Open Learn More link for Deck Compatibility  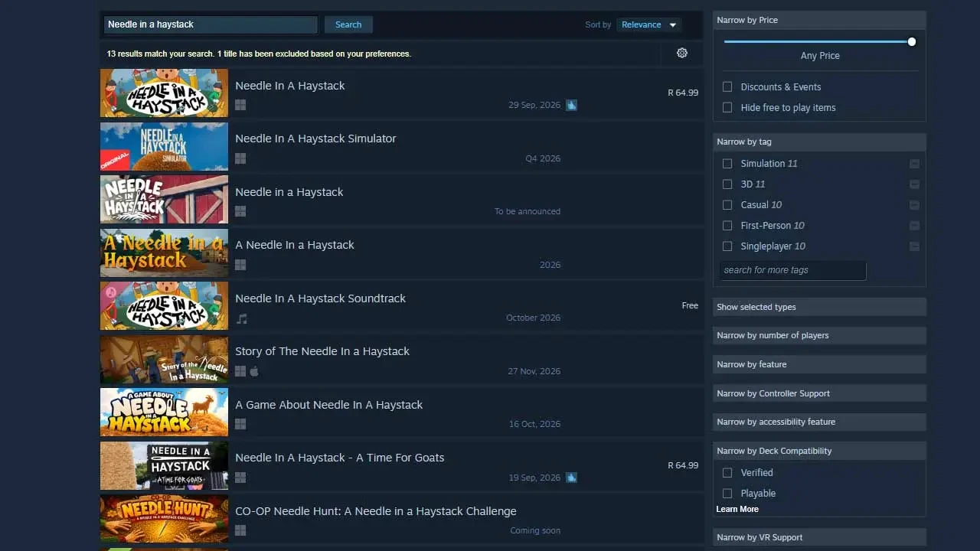[x=737, y=509]
